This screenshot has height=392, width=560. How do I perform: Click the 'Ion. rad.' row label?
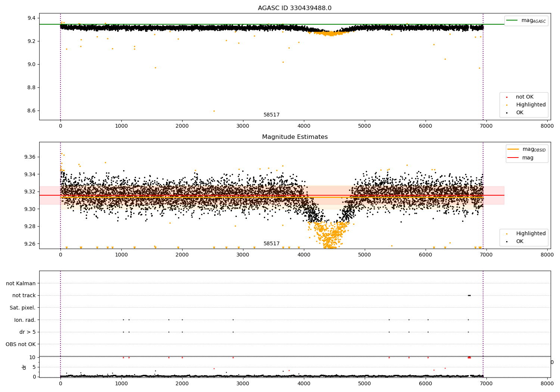click(x=25, y=320)
